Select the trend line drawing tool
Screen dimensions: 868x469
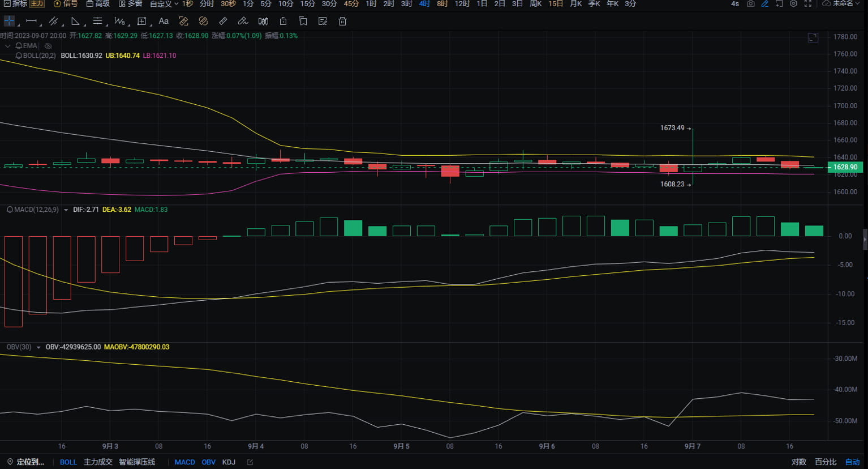pyautogui.click(x=32, y=22)
